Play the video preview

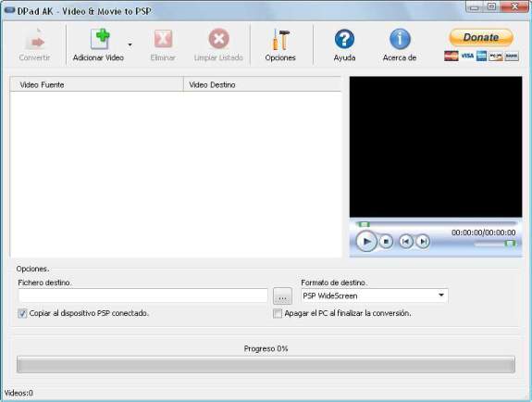366,241
